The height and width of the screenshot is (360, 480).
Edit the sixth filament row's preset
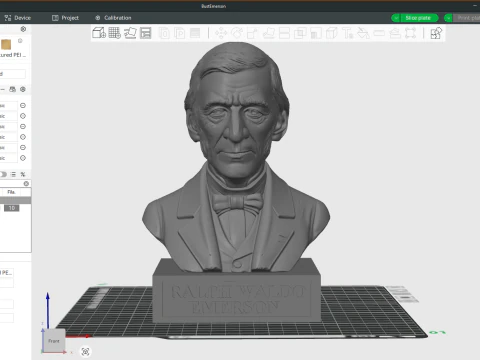tap(23, 158)
